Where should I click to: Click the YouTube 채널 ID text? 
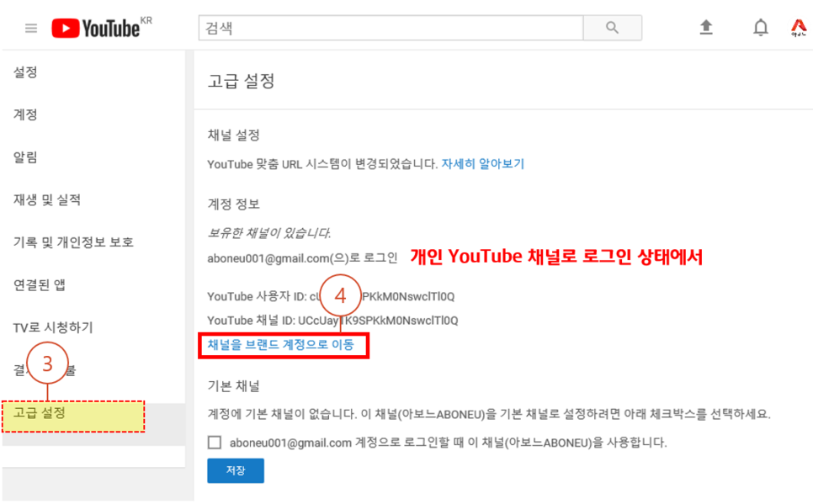coord(332,321)
